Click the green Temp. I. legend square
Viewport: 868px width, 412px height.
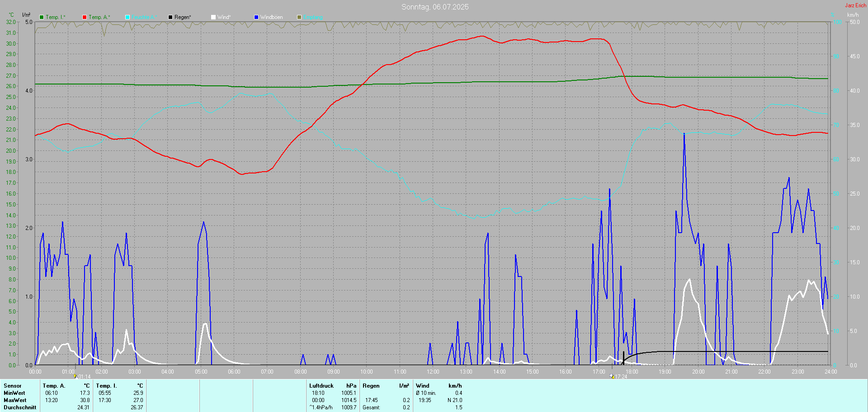[x=42, y=17]
